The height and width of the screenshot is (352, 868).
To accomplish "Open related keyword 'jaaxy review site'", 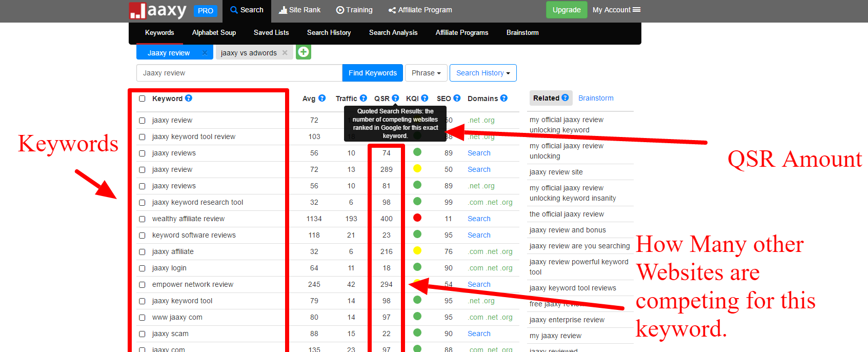I will (x=556, y=172).
